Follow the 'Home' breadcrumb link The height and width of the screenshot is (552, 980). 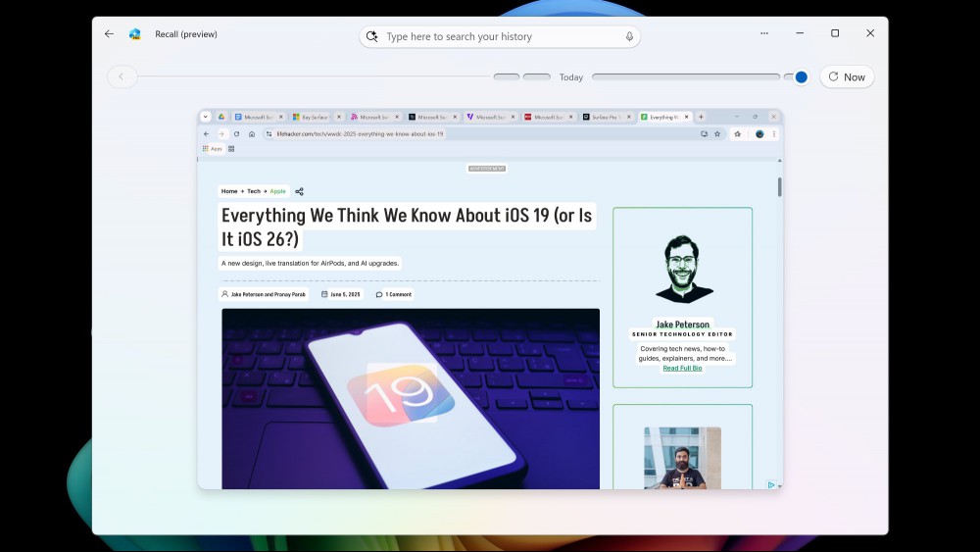tap(229, 191)
